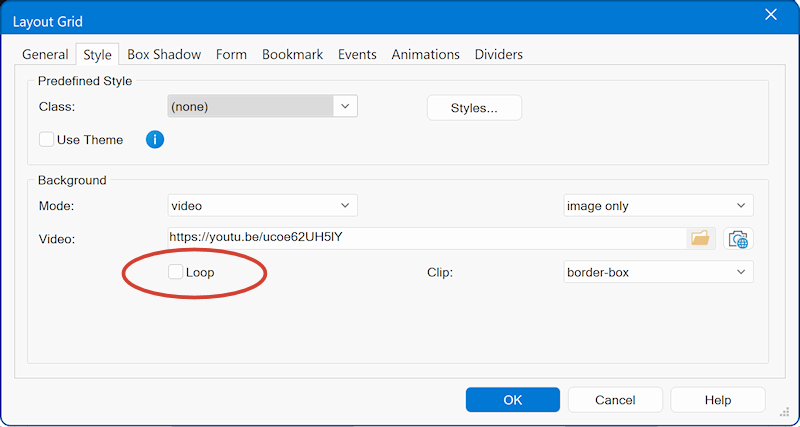
Task: Open the Class dropdown
Action: click(x=262, y=107)
